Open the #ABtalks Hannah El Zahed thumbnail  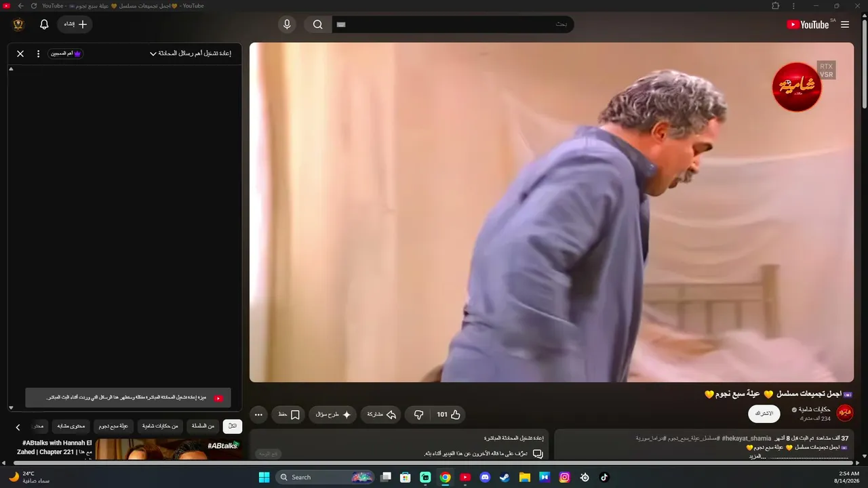coord(168,449)
